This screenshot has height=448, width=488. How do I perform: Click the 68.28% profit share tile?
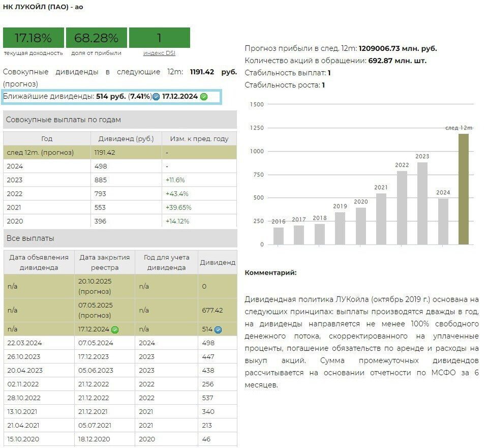click(x=97, y=38)
